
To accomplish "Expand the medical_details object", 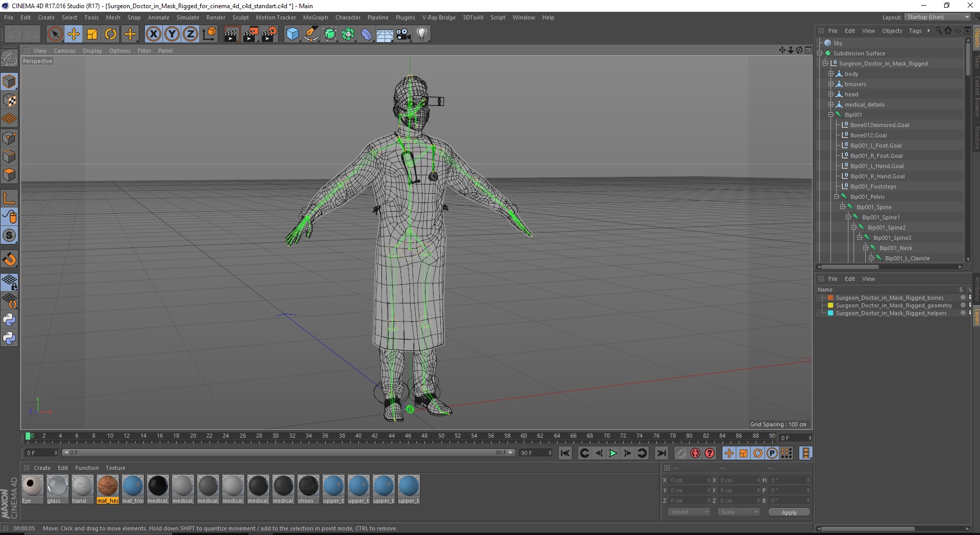I will [831, 105].
